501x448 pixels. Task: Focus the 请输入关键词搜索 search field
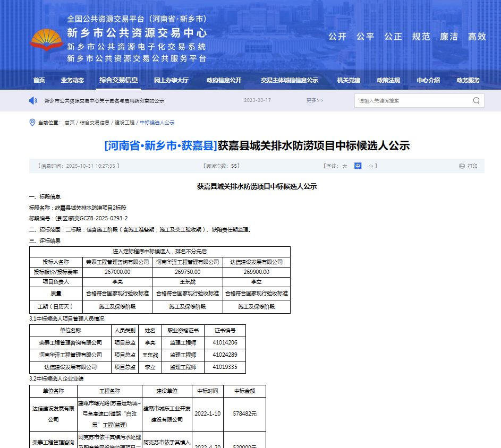(412, 100)
